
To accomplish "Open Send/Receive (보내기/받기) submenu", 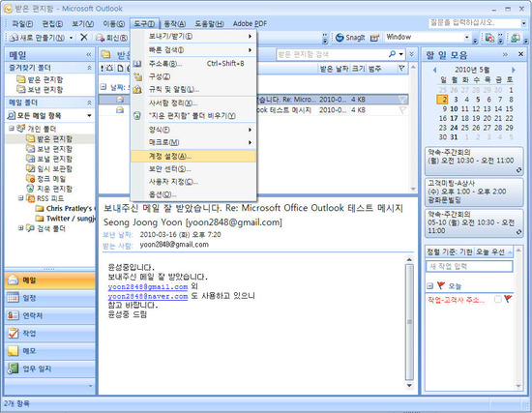I will pos(193,36).
